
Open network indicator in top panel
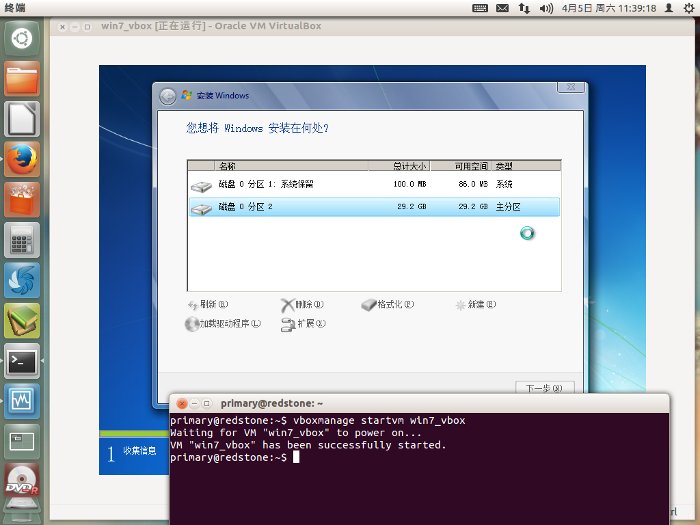(x=524, y=8)
